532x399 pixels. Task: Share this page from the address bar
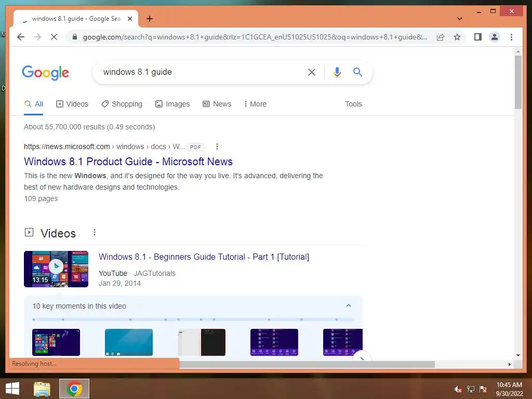click(x=441, y=37)
